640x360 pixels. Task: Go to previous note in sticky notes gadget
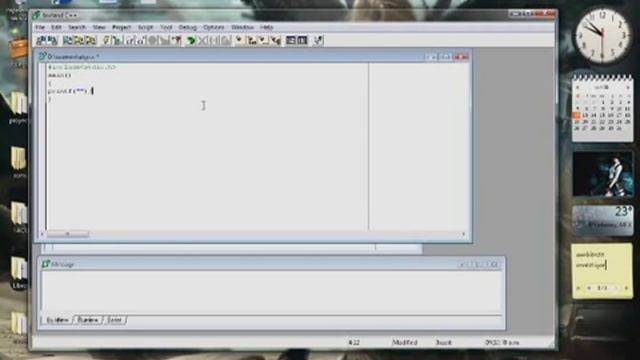tap(589, 288)
